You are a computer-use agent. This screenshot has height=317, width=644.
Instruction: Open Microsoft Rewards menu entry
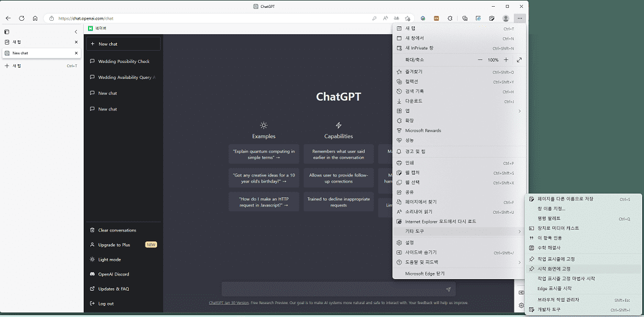(459, 131)
